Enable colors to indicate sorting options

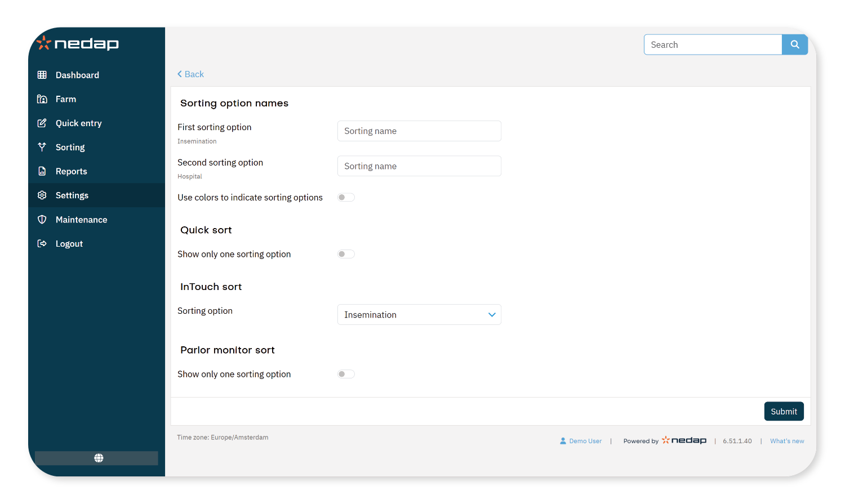tap(346, 198)
